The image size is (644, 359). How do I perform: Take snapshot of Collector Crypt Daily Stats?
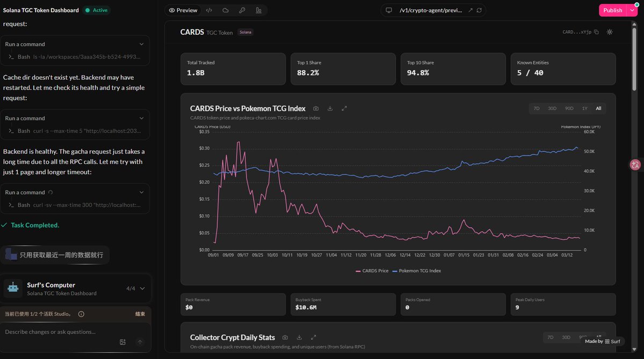coord(285,337)
